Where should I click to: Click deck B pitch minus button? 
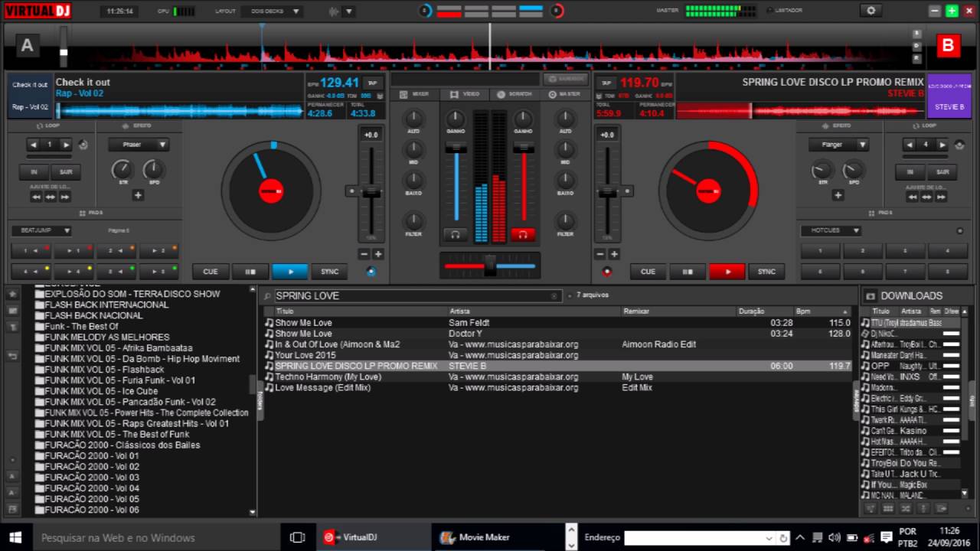(x=601, y=254)
